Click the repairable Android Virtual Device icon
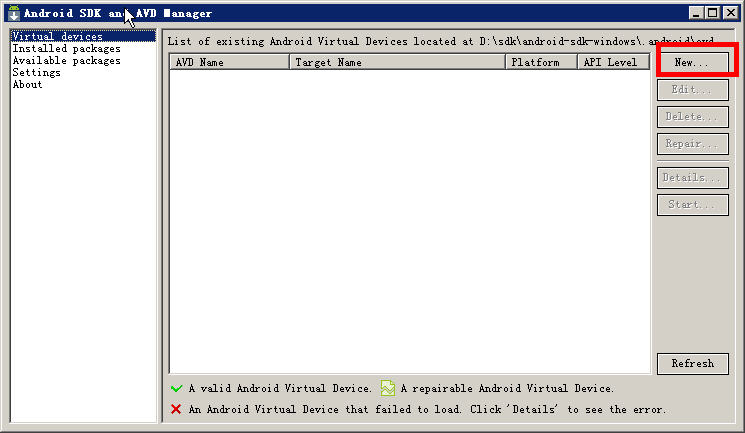745x433 pixels. tap(388, 388)
